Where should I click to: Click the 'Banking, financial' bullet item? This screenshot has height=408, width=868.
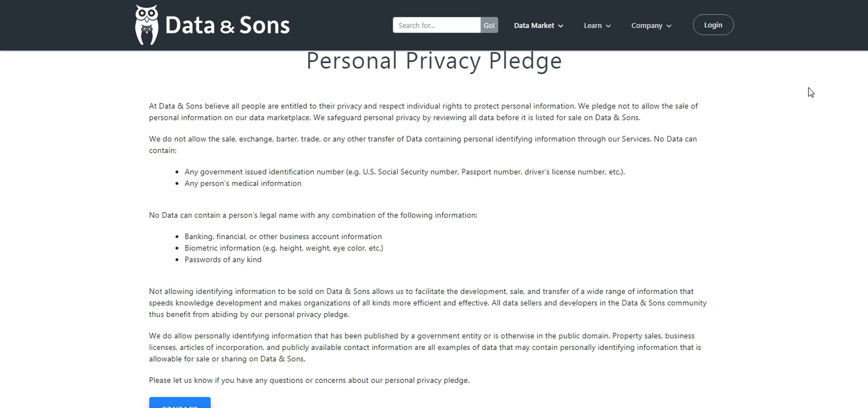283,237
